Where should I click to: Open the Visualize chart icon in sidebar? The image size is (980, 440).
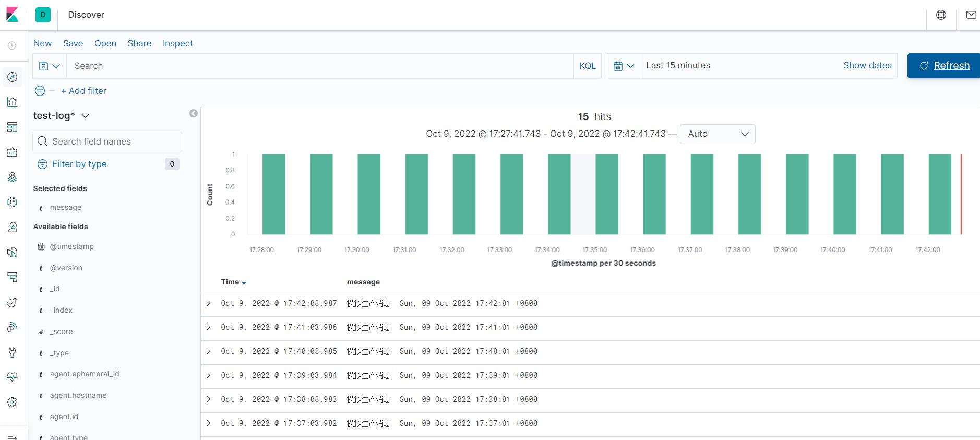[13, 102]
